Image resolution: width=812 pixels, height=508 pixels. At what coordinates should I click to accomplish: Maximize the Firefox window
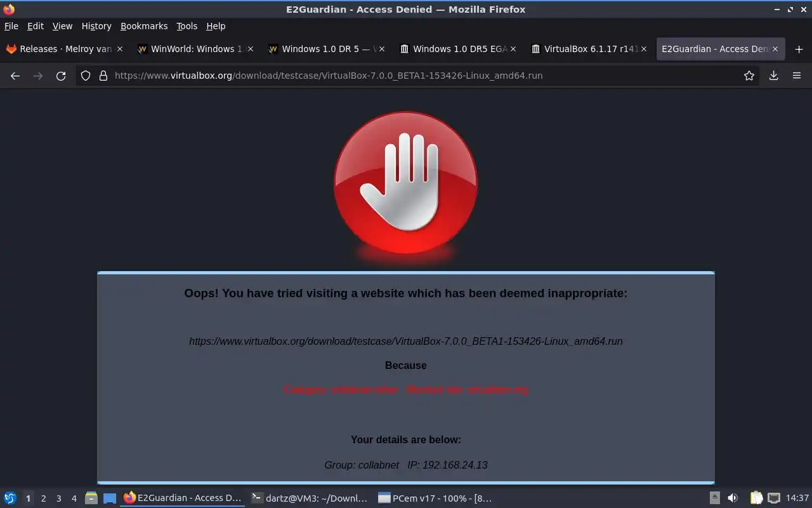click(790, 10)
